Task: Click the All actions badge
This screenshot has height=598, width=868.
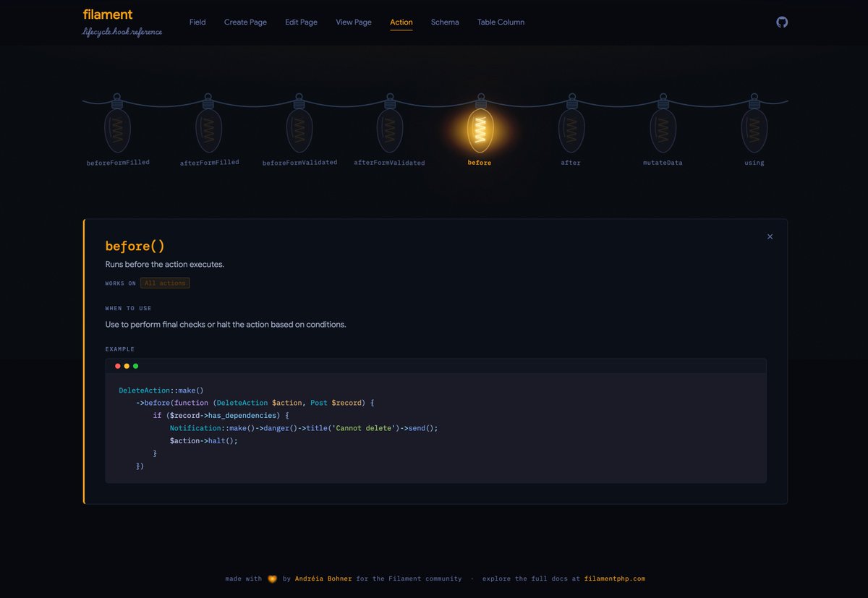Action: point(165,283)
